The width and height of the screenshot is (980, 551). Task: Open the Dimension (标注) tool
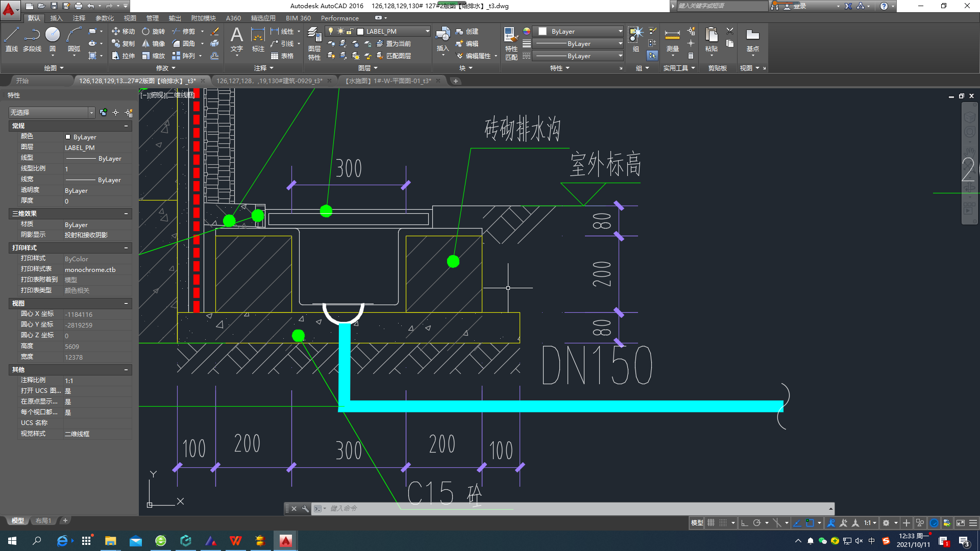(258, 39)
